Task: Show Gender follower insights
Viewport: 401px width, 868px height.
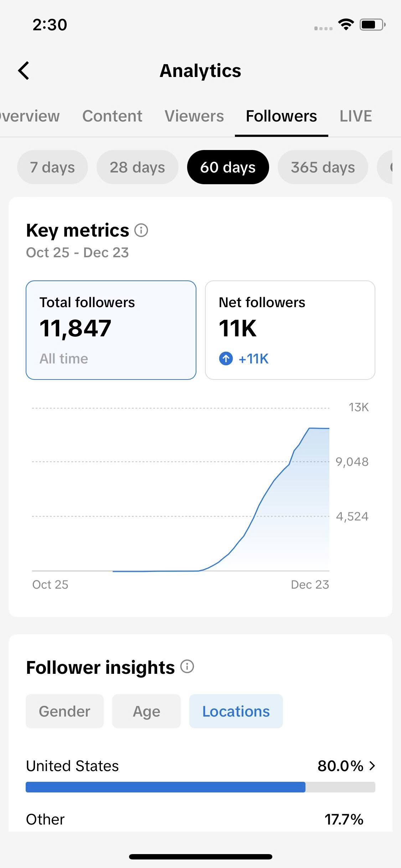Action: click(65, 711)
